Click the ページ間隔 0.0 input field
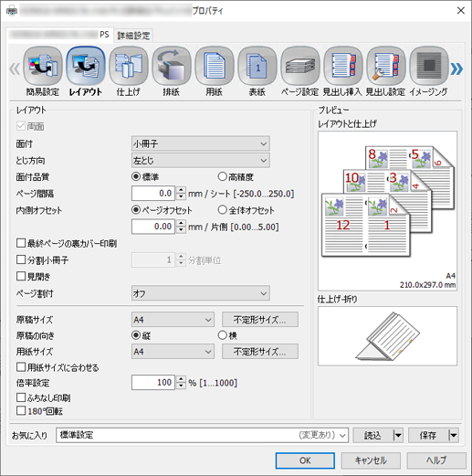This screenshot has width=472, height=476. point(153,193)
